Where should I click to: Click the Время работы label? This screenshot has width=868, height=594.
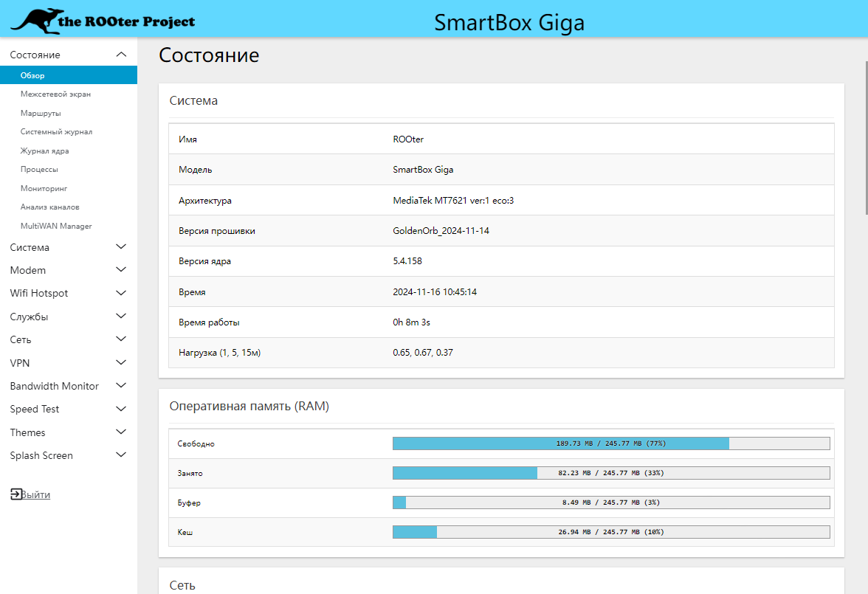[x=209, y=322]
